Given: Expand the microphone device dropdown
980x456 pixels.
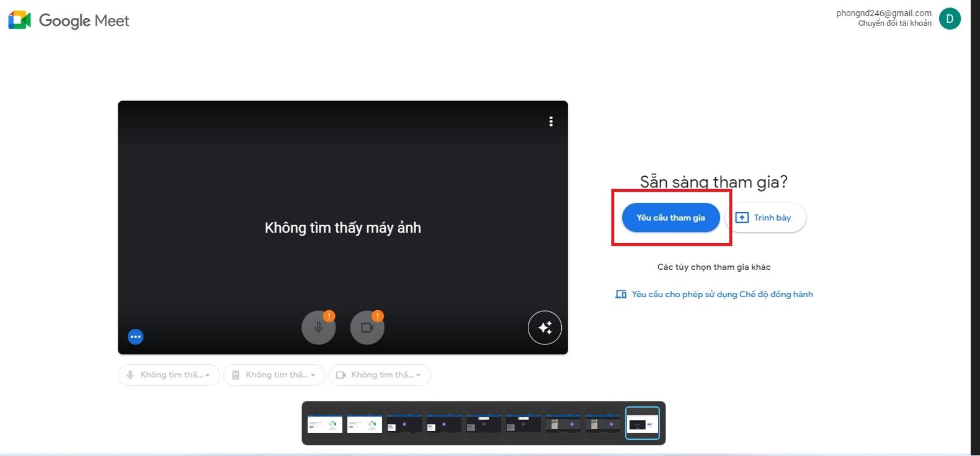Looking at the screenshot, I should [x=169, y=375].
